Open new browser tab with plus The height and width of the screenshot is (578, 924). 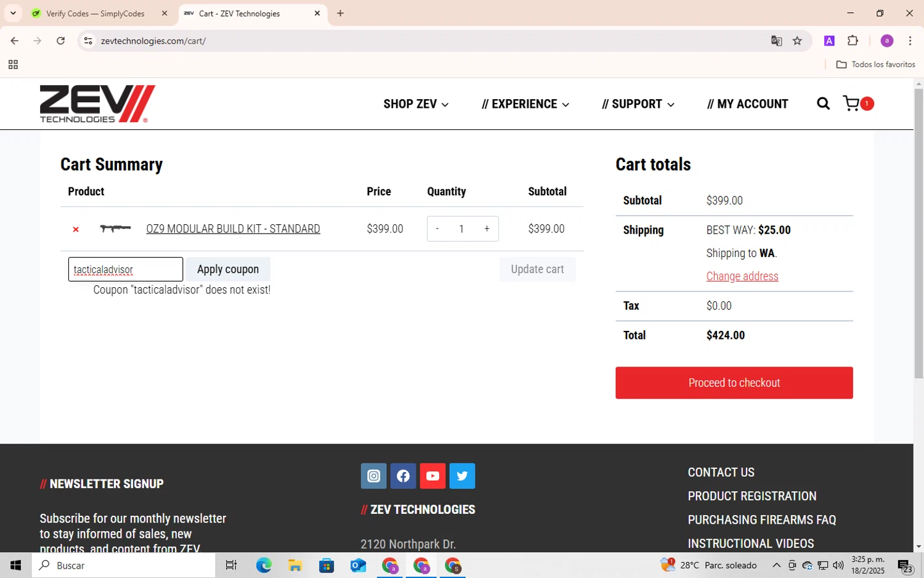click(340, 13)
